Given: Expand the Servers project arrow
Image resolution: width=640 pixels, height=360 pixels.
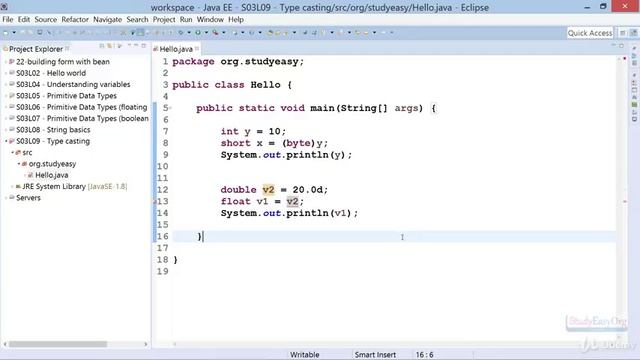Looking at the screenshot, I should pos(7,198).
